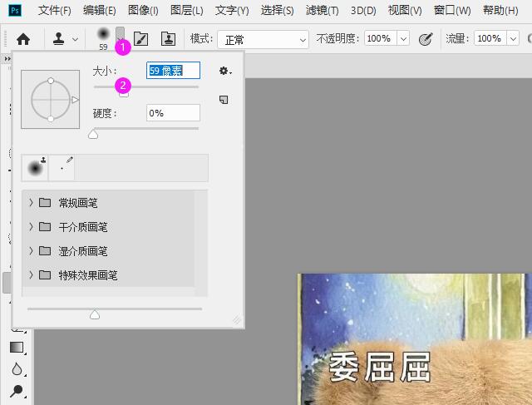Select the Dodge tool
The image size is (532, 405).
click(x=17, y=391)
